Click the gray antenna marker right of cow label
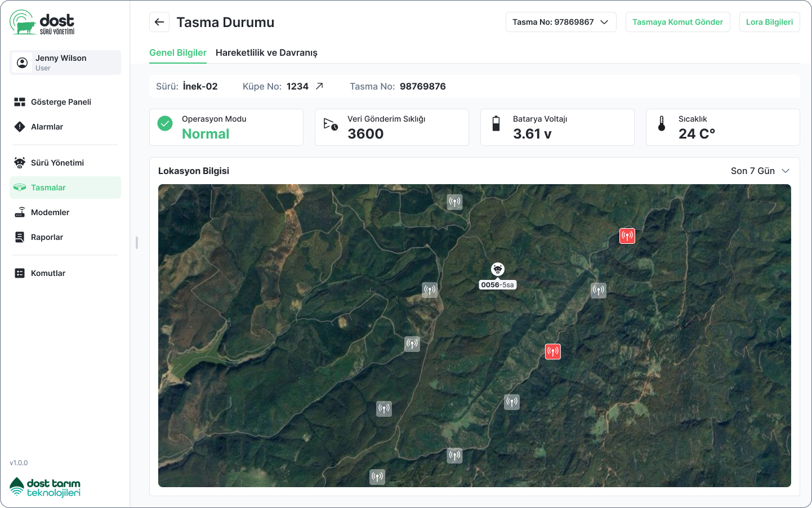Image resolution: width=812 pixels, height=508 pixels. (x=599, y=291)
